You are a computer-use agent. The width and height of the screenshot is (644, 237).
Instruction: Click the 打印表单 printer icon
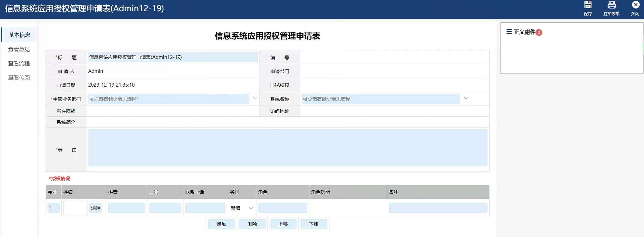612,5
